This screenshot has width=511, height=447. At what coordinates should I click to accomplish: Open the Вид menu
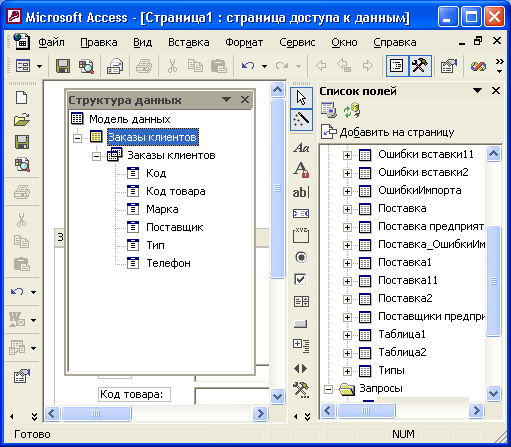pos(143,42)
